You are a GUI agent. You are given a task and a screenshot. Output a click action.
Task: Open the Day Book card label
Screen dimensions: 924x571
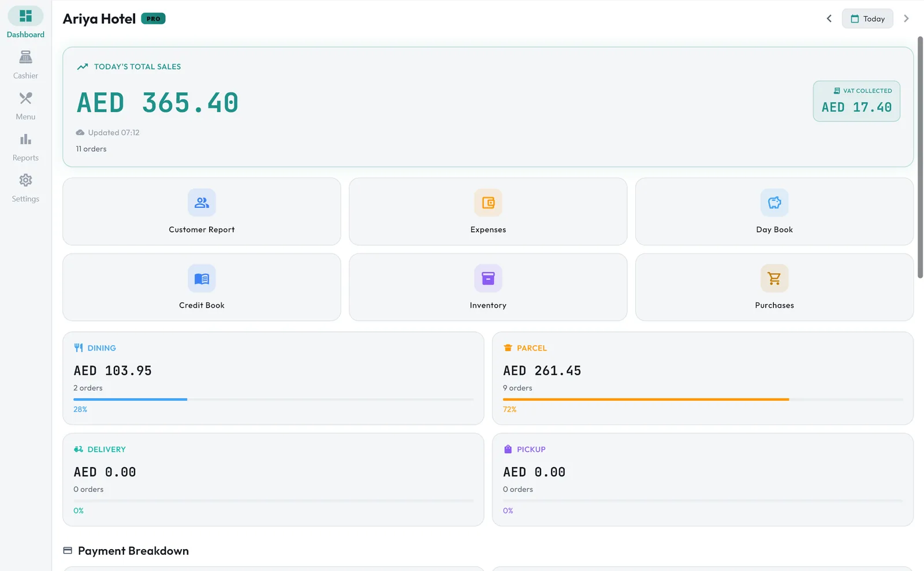(x=774, y=229)
